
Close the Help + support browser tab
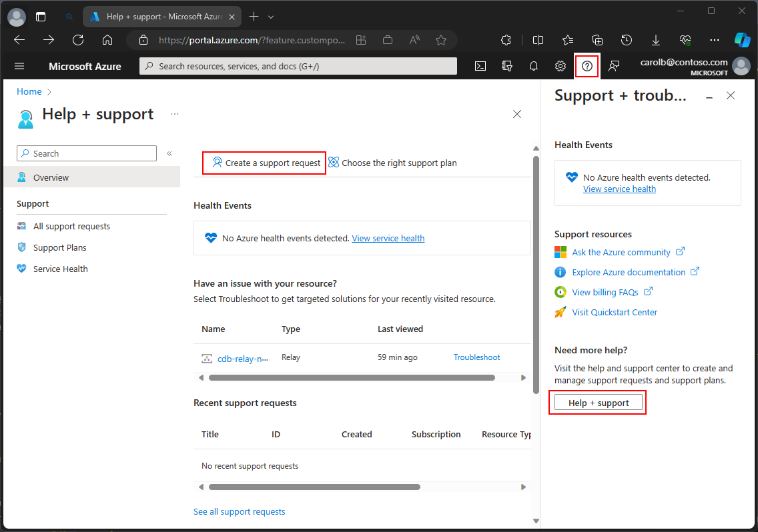click(232, 17)
